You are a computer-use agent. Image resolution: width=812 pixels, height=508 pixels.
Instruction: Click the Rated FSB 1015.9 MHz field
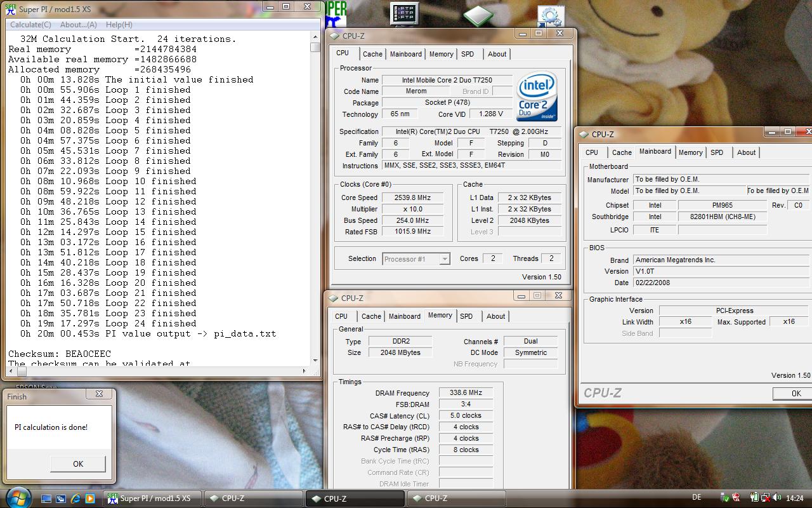click(412, 232)
